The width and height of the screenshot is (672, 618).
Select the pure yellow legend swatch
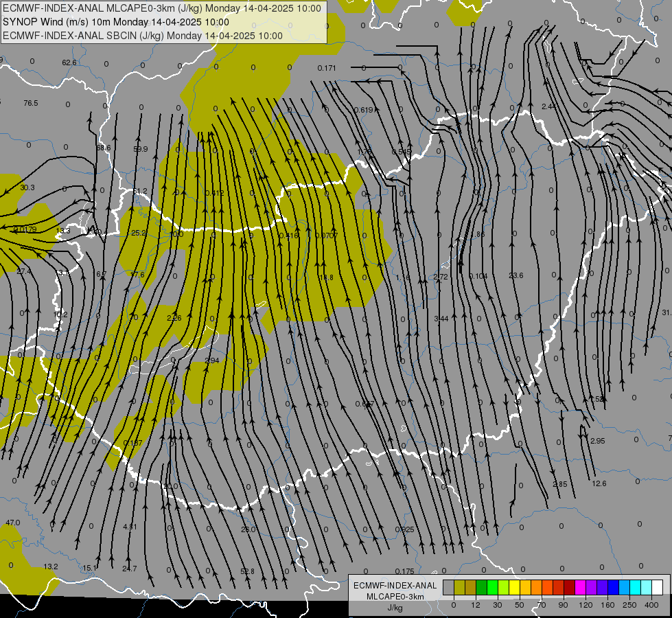[x=514, y=588]
